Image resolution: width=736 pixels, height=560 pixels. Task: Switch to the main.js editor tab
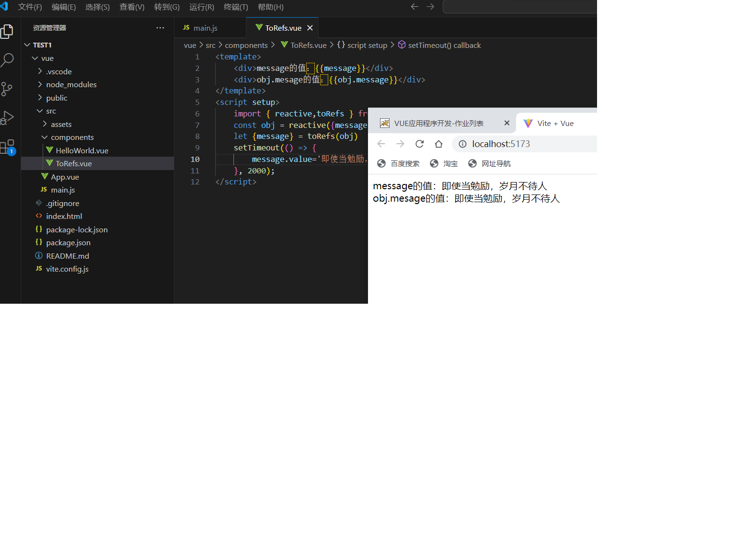tap(210, 28)
